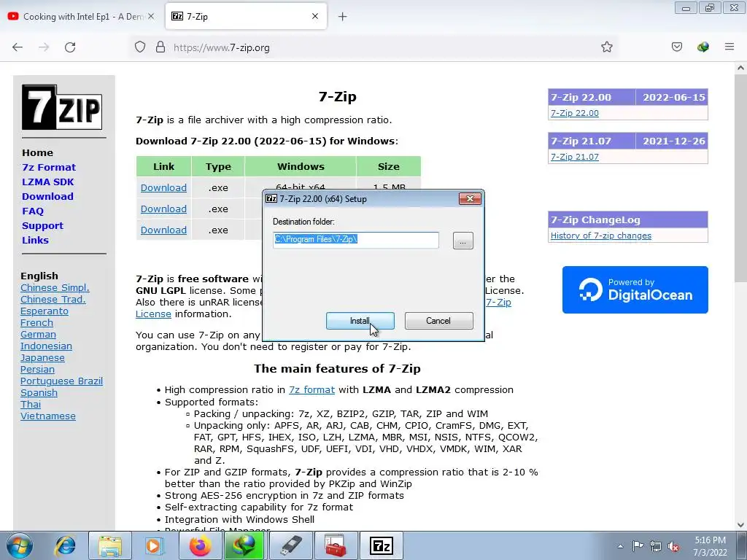Switch to Firefox in the taskbar
The height and width of the screenshot is (560, 747).
[x=201, y=545]
